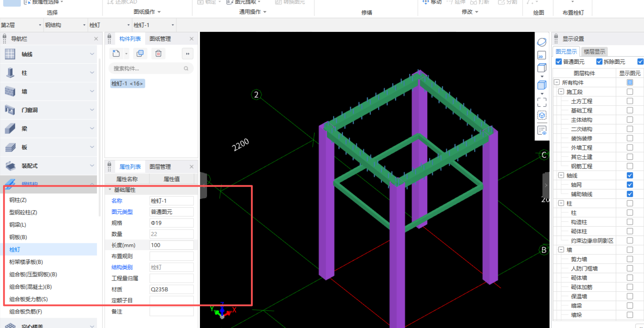
Task: Select 钢柱(Z) in steel structure list
Action: (18, 200)
